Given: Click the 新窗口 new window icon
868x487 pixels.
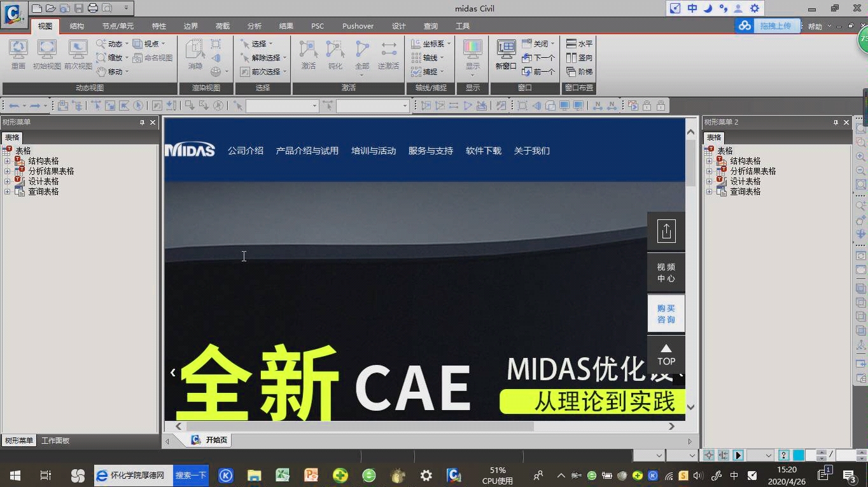Looking at the screenshot, I should (x=506, y=55).
